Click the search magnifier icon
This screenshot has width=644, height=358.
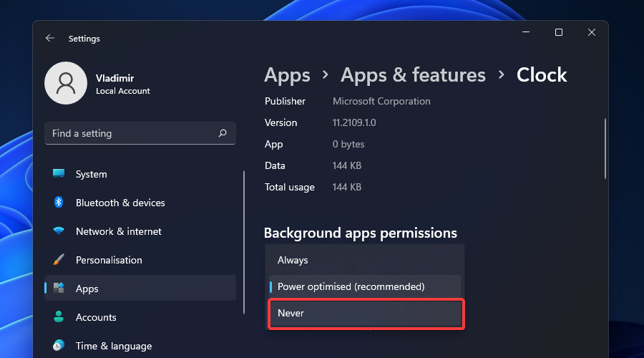[x=223, y=133]
